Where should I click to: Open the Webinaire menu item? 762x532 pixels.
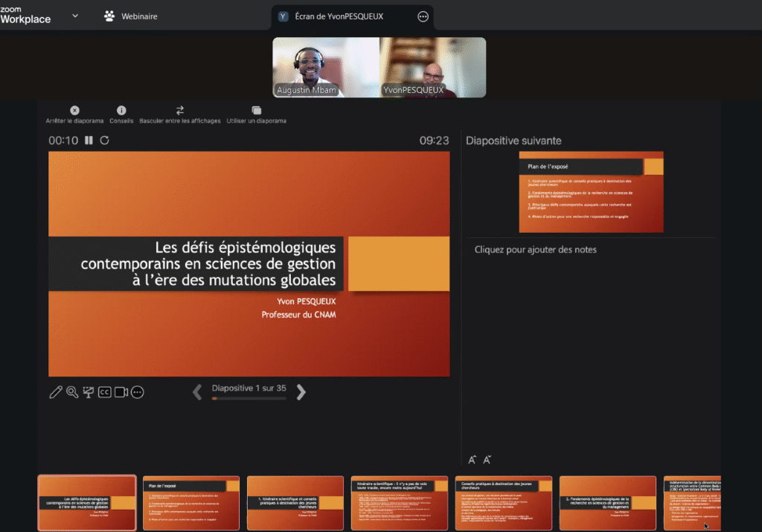click(x=131, y=16)
